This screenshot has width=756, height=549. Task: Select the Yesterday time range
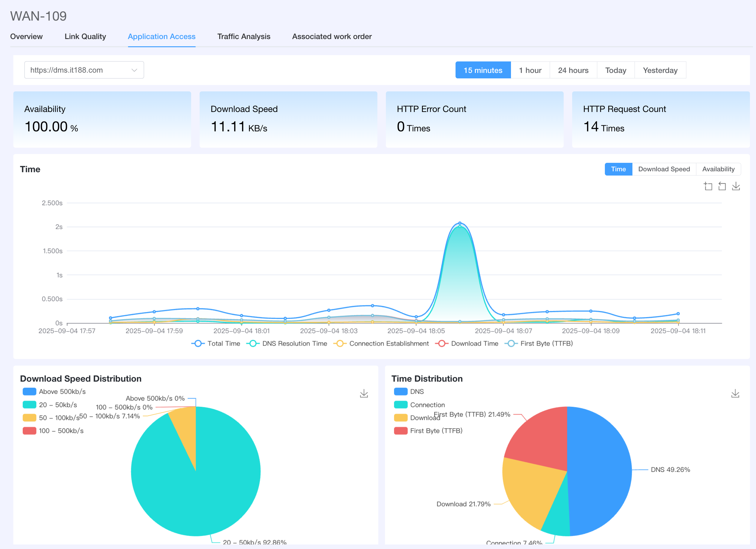click(x=660, y=70)
